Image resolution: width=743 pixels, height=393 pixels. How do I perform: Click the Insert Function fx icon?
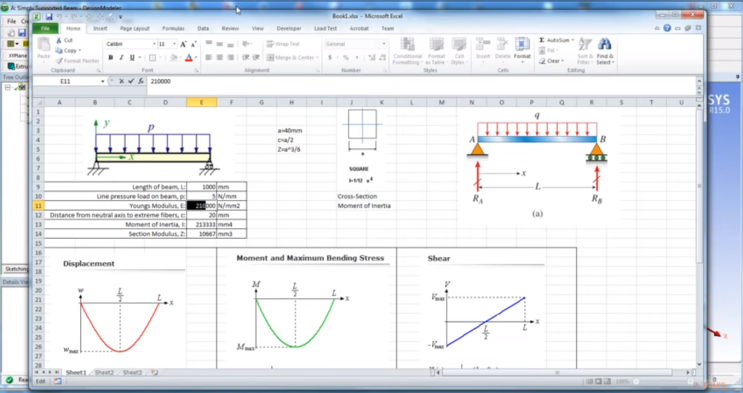tap(141, 82)
